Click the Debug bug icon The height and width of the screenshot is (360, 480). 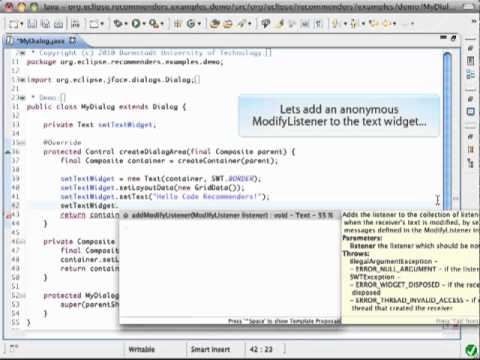[118, 23]
